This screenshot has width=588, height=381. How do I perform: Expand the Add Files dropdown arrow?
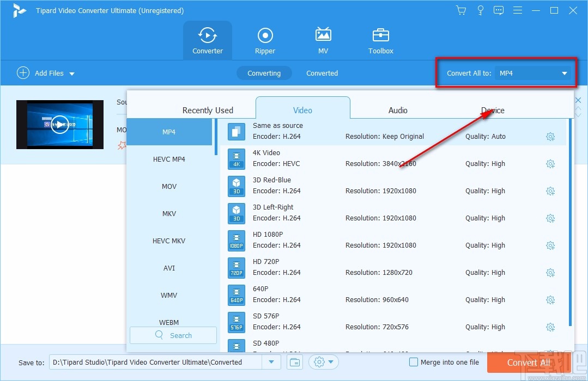(72, 73)
